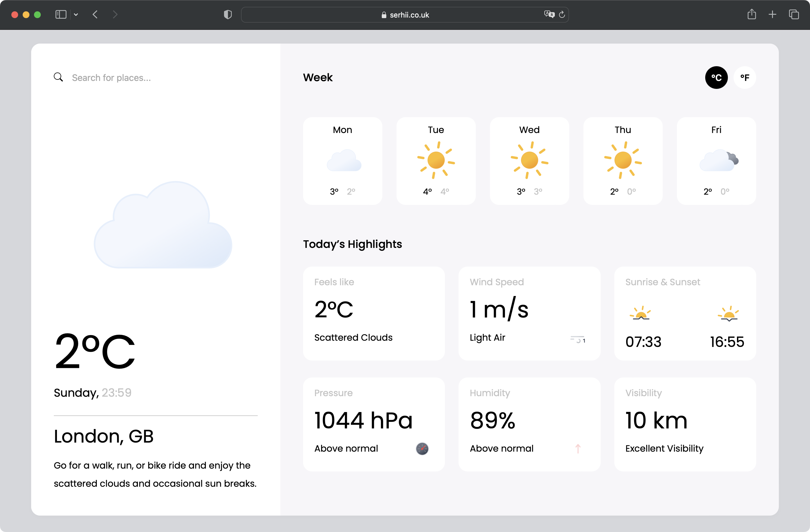Open the sidebar options chevron
Viewport: 810px width, 532px height.
76,14
